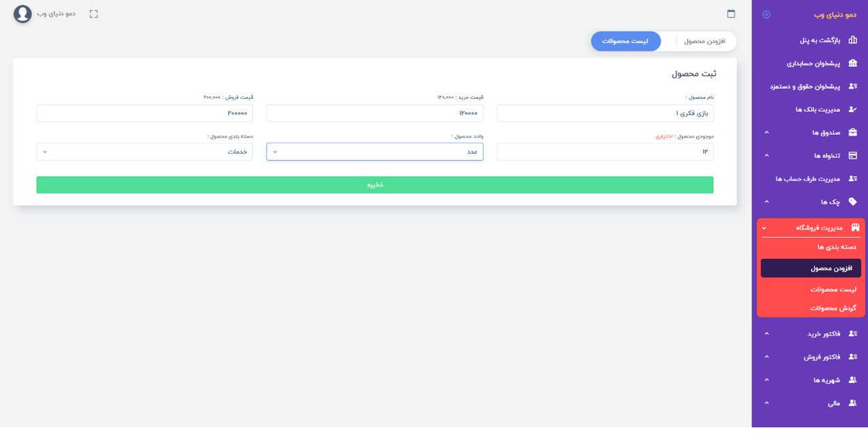Open the واحد محصول unit dropdown

pyautogui.click(x=374, y=152)
